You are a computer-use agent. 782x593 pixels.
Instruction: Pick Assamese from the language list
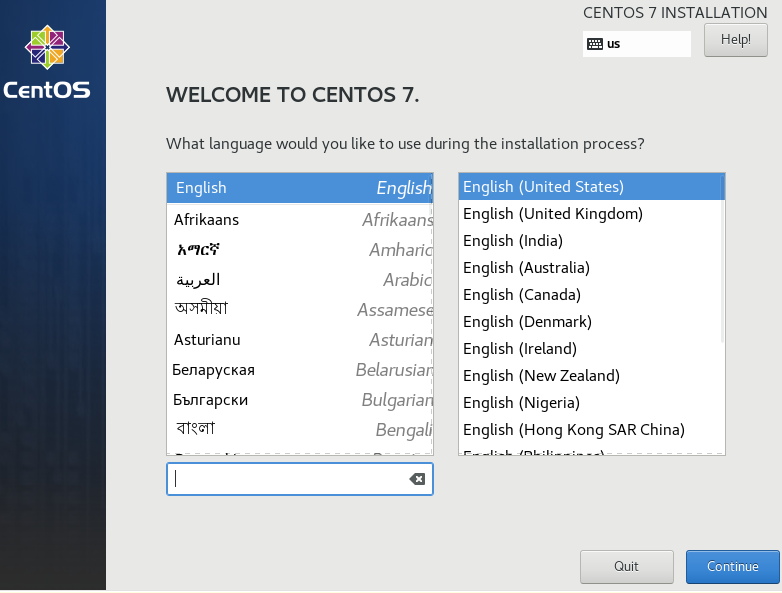pyautogui.click(x=300, y=310)
